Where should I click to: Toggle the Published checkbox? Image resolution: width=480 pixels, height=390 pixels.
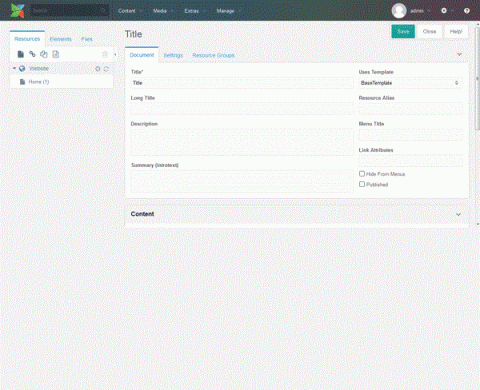[362, 184]
